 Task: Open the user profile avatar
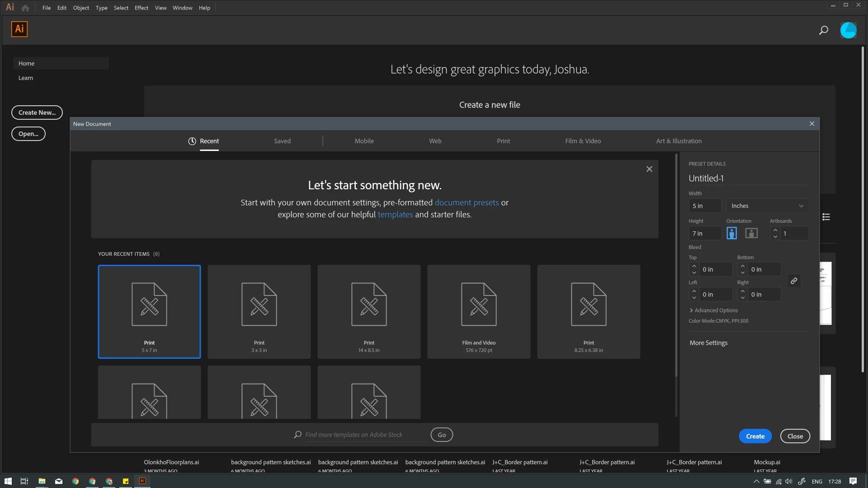848,30
